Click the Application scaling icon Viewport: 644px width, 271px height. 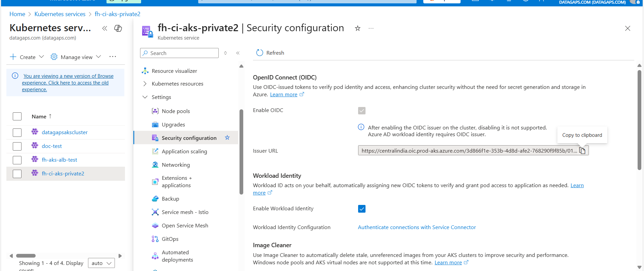point(155,151)
